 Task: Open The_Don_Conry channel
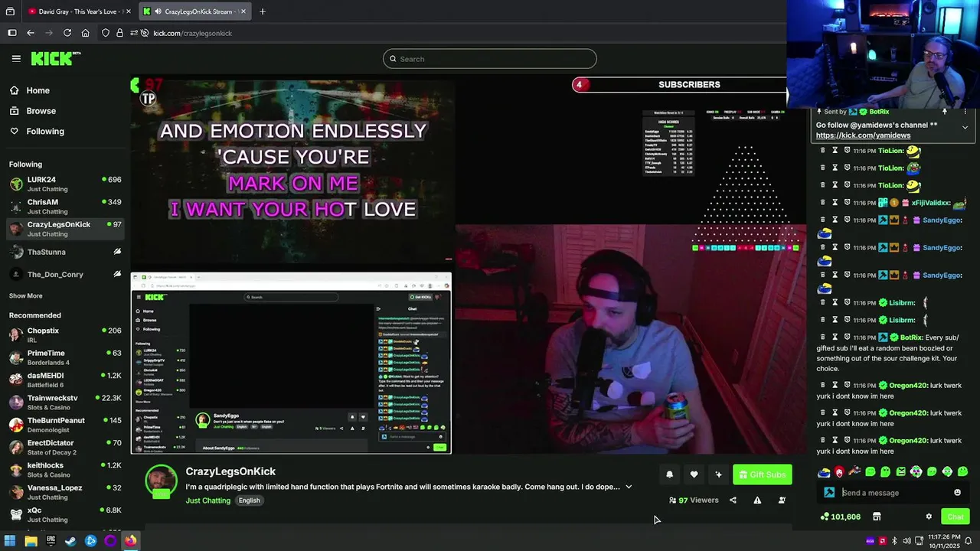coord(66,274)
